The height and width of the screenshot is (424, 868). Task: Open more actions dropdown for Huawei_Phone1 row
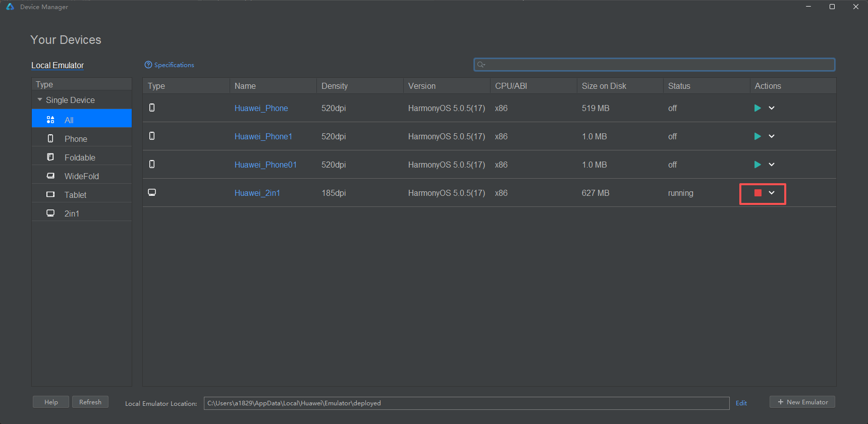click(x=772, y=136)
